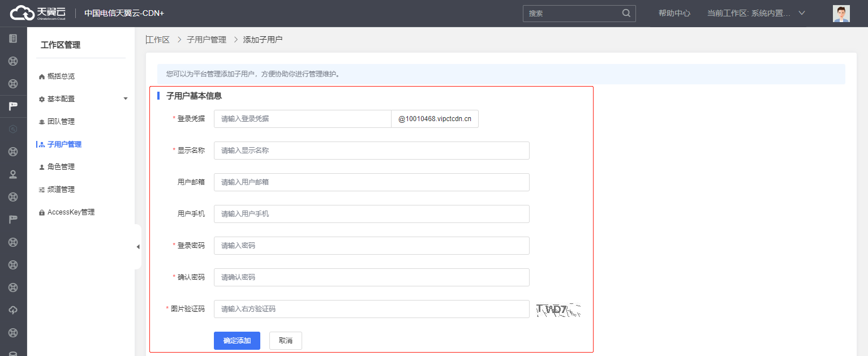Click 工作区管理 sidebar title
Screen dimensions: 868x356
tap(61, 45)
